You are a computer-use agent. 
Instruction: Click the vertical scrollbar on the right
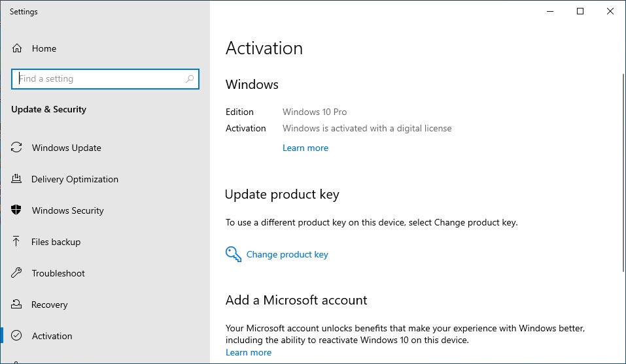point(622,170)
